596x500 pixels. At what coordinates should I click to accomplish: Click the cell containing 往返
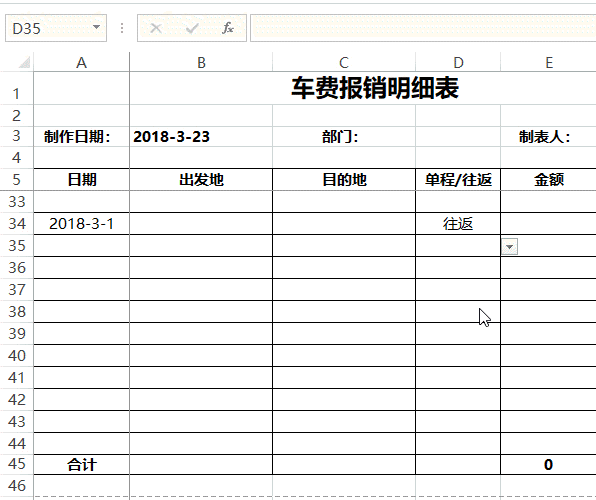click(458, 224)
